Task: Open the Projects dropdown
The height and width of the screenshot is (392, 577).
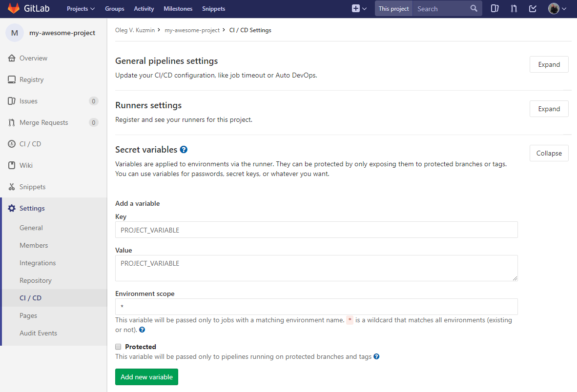Action: [x=80, y=8]
